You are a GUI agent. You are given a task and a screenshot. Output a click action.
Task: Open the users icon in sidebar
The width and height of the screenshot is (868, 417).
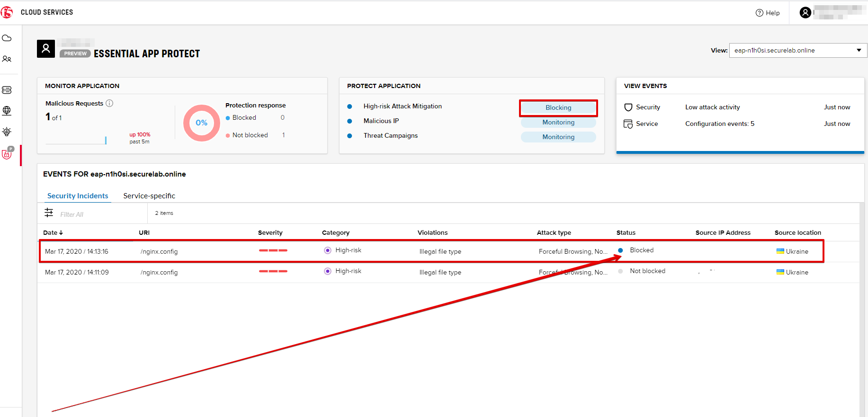[x=7, y=59]
